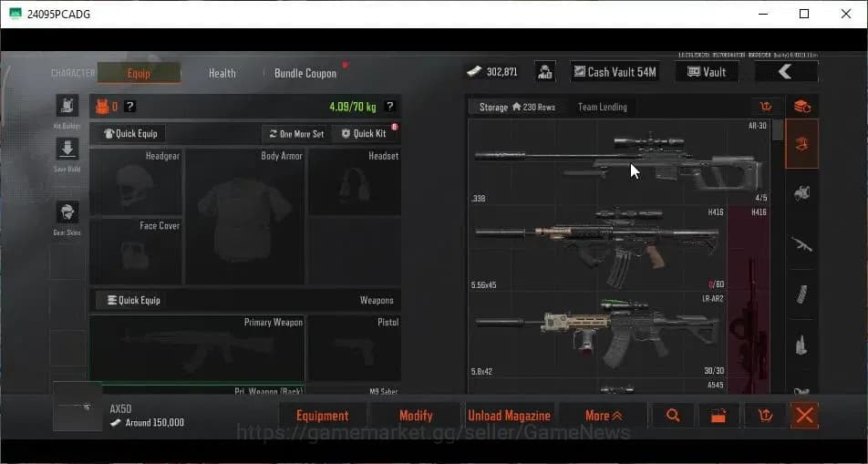Select the Pistol slot

click(x=355, y=347)
